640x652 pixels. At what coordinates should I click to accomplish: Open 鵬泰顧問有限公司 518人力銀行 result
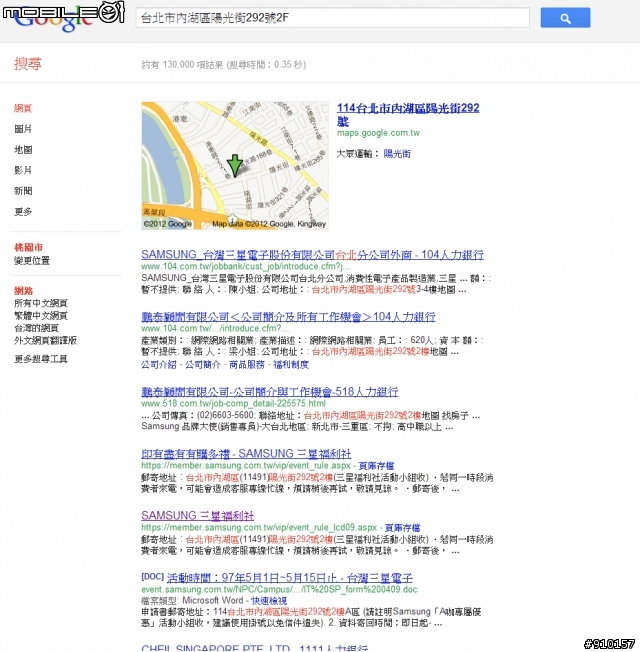(x=269, y=392)
